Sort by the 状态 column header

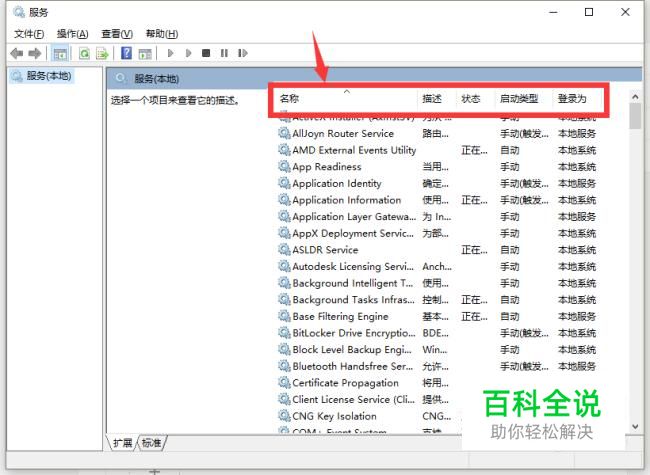click(x=475, y=99)
